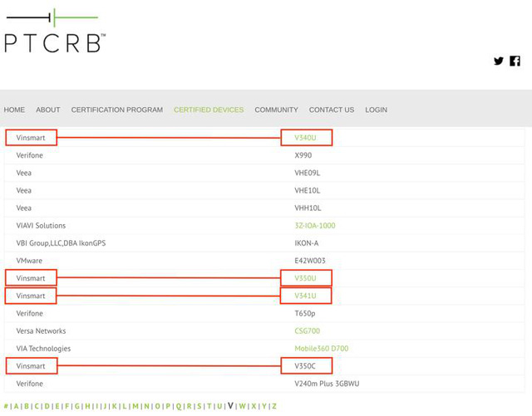The image size is (532, 416).
Task: Select the VHE10L model text
Action: tap(307, 190)
